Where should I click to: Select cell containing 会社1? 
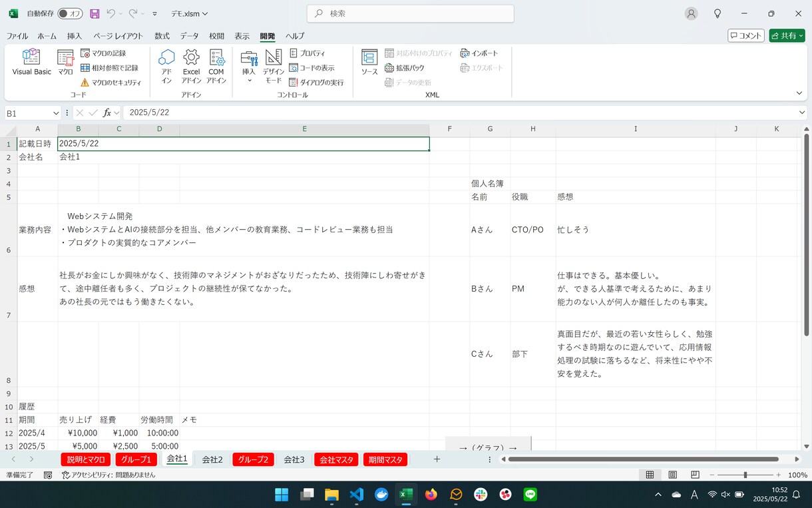78,157
